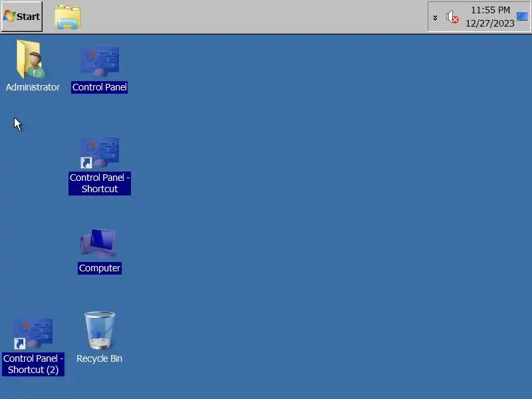The image size is (532, 399).
Task: Click the "Recycle Bin" label text
Action: tap(99, 358)
